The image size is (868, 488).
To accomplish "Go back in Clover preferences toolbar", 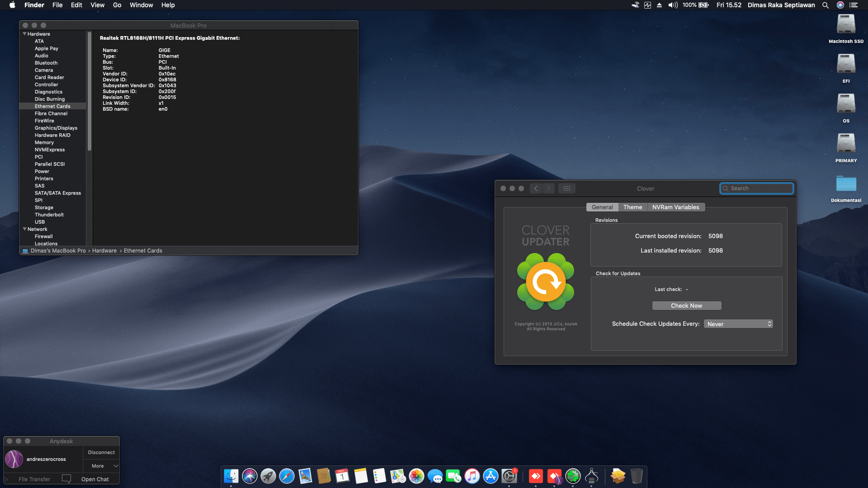I will click(536, 188).
